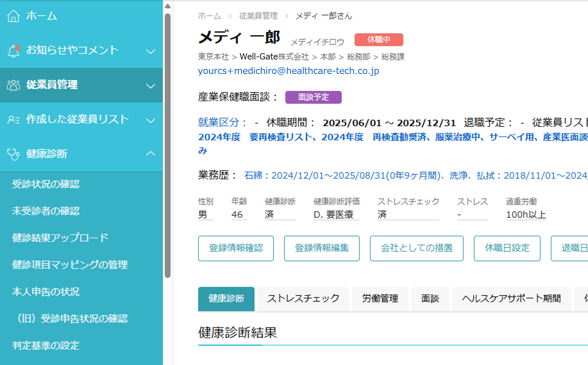The width and height of the screenshot is (588, 365).
Task: Click the 過重労働 value 100h以上
Action: 526,215
